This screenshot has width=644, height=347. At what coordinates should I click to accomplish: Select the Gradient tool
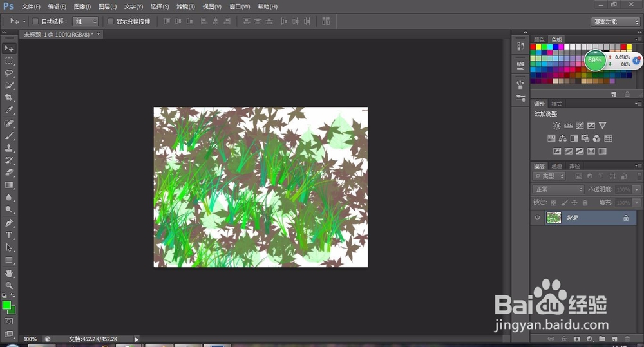9,185
